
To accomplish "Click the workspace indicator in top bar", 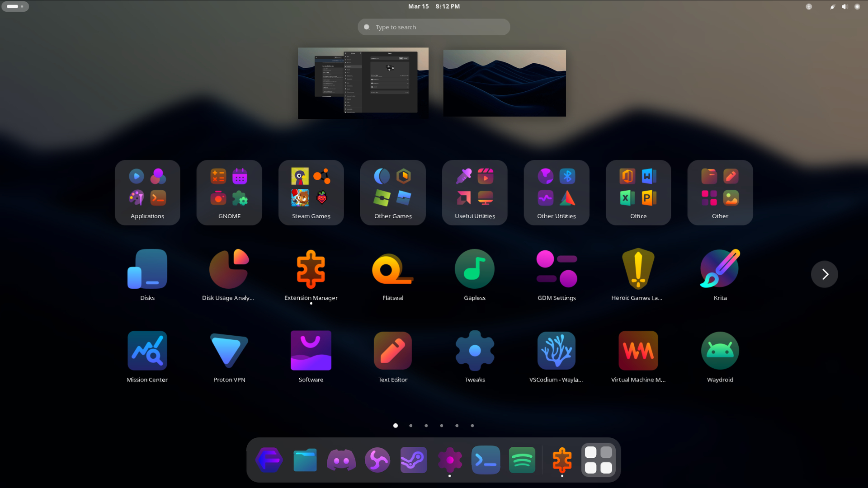I will [15, 6].
